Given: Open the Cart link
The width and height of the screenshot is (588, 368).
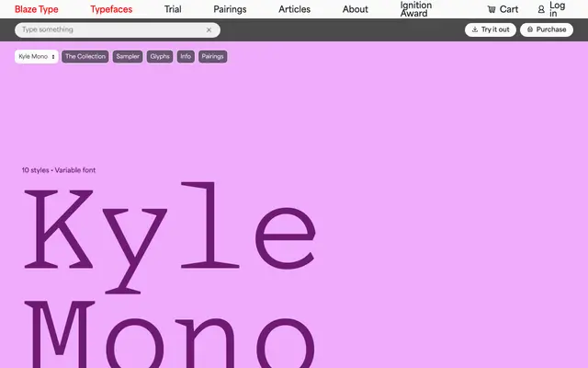Looking at the screenshot, I should (x=503, y=9).
